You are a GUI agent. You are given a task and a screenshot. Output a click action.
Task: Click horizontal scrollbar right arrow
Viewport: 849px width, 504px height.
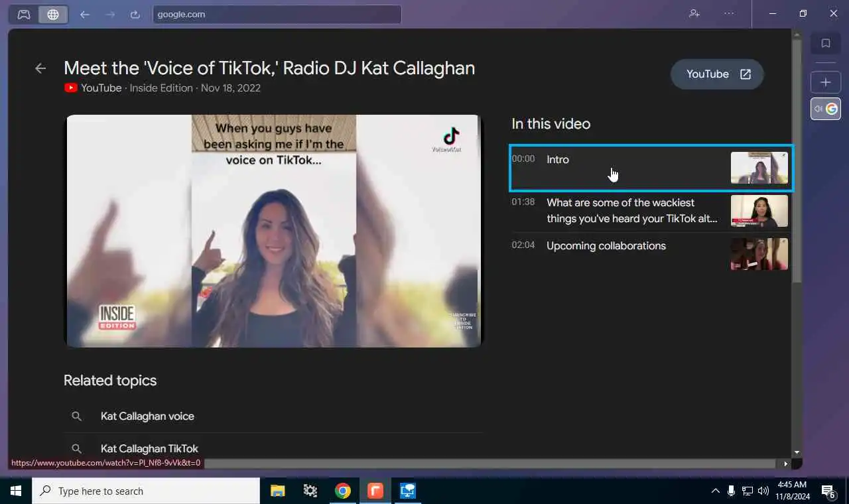pyautogui.click(x=786, y=464)
